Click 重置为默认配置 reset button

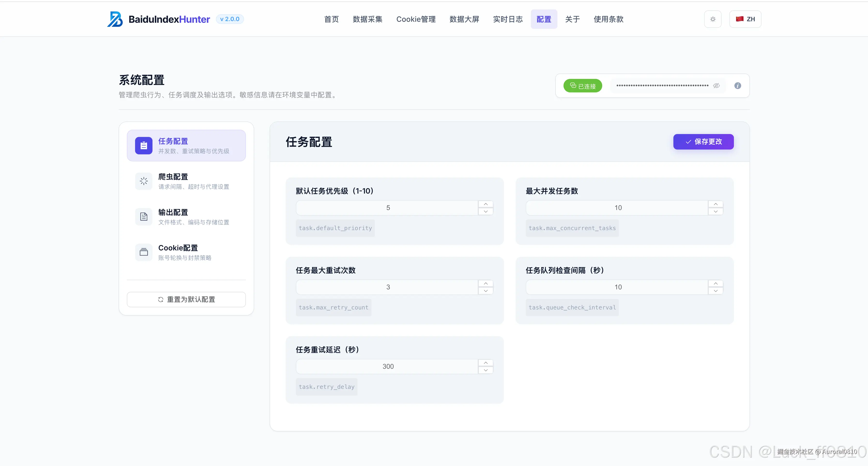point(186,299)
